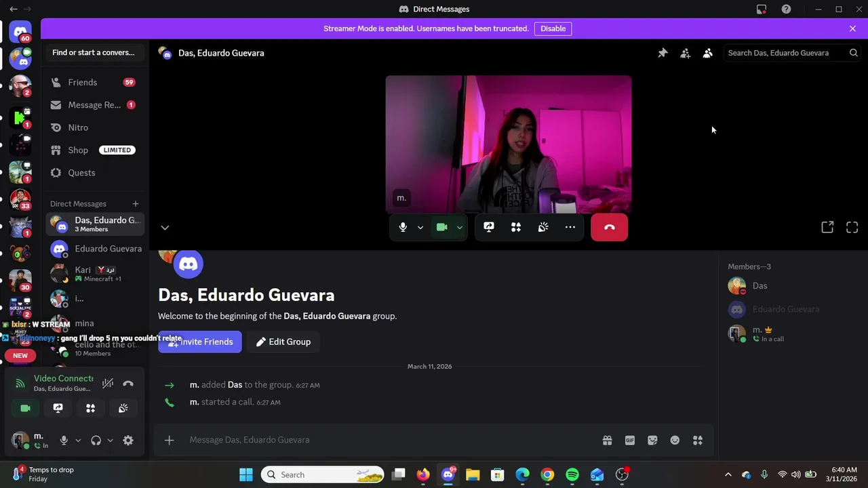This screenshot has width=868, height=488.
Task: Select the Das, Eduardo Guevara group DM
Action: 95,224
